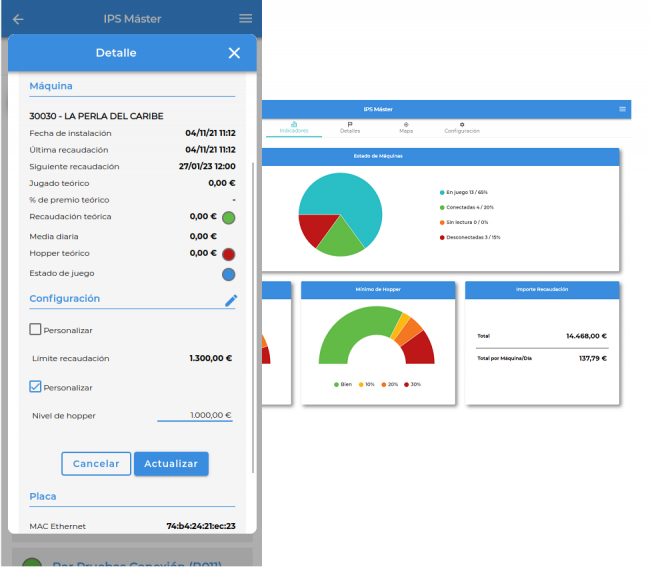Click the Nivel de hopper input field
This screenshot has height=567, width=650.
point(195,415)
